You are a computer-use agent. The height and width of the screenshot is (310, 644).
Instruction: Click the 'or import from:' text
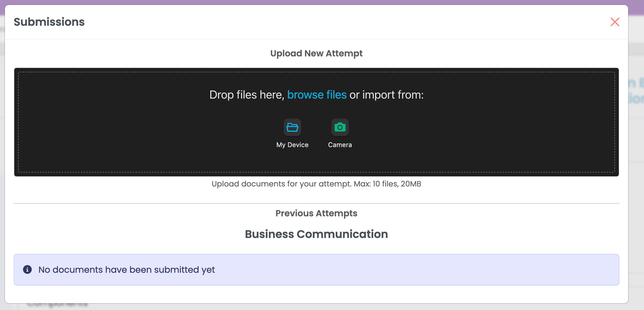click(386, 95)
